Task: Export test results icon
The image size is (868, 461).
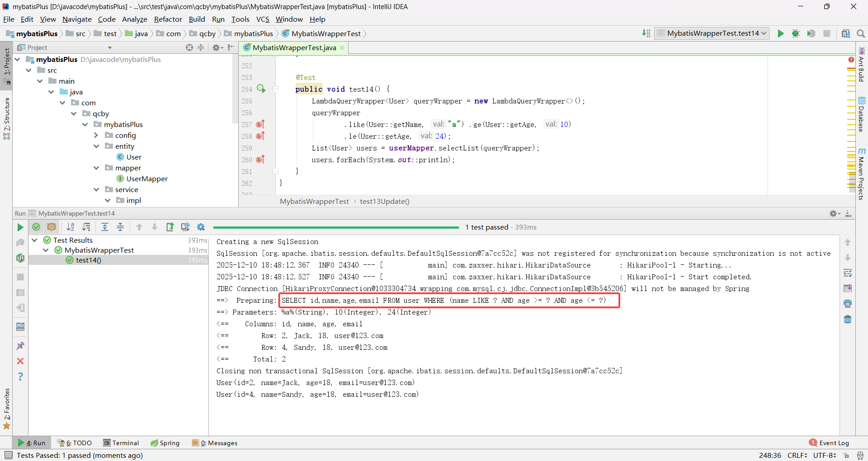Action: pyautogui.click(x=170, y=227)
